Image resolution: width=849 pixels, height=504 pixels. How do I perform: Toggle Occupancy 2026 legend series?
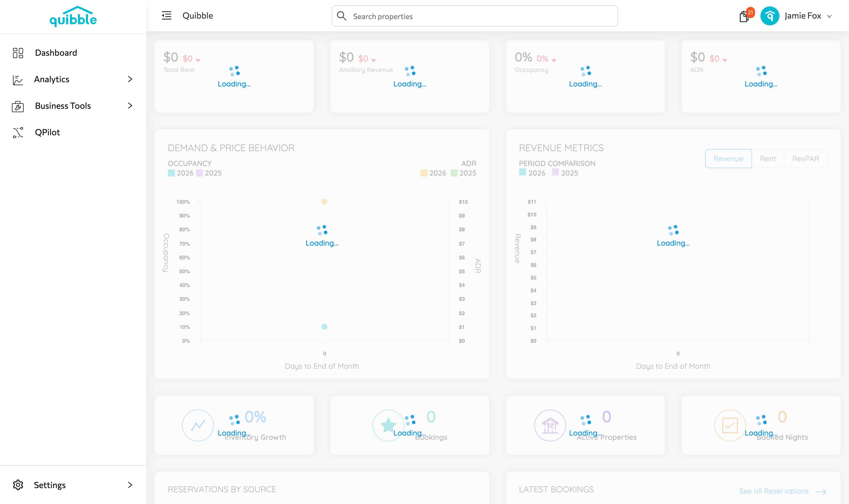pyautogui.click(x=181, y=173)
